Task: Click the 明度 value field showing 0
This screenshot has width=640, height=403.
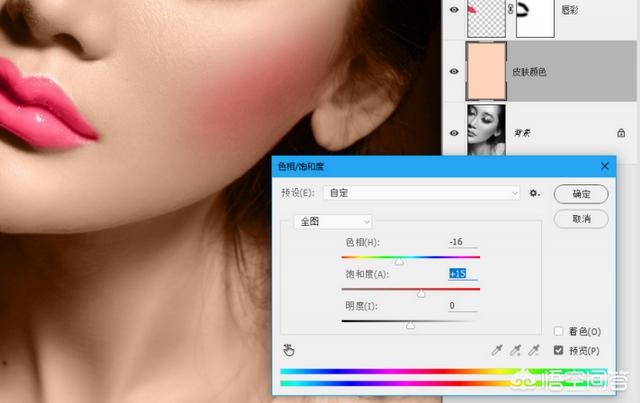Action: point(462,305)
